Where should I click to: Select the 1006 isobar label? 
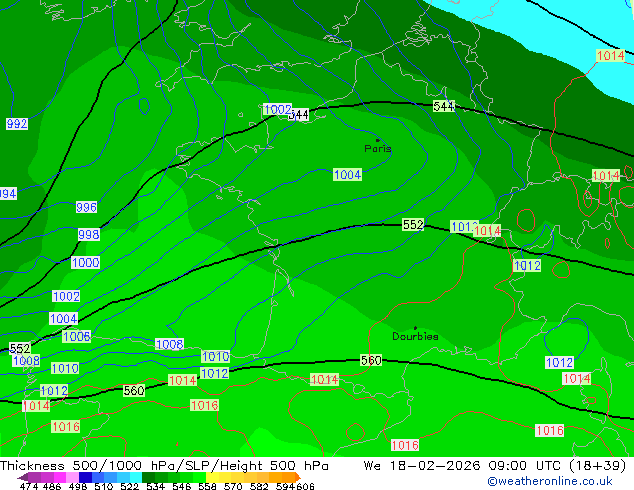(x=76, y=336)
